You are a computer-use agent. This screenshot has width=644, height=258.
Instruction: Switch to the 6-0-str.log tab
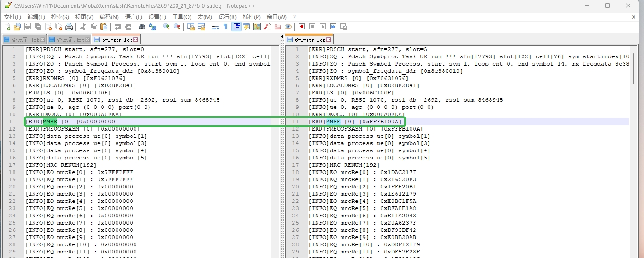click(x=310, y=39)
